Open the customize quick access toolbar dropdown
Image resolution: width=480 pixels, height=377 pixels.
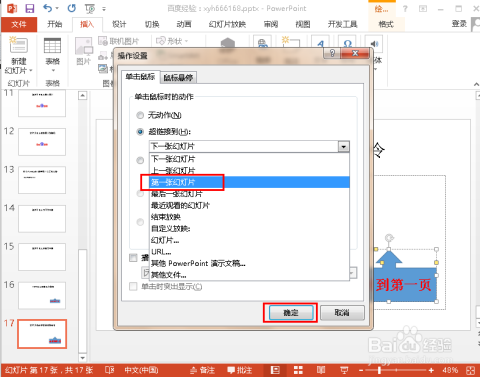pos(104,9)
